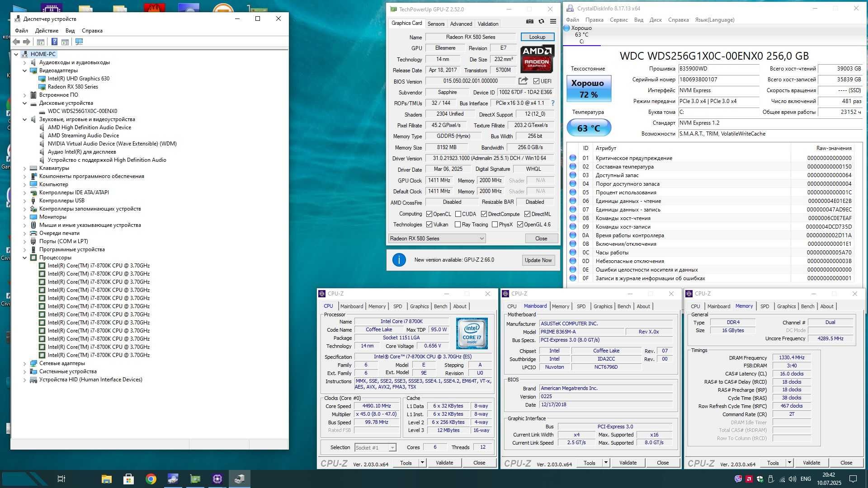Take a GPU-Z screenshot with the camera icon
Screen dimensions: 868x488
(529, 22)
